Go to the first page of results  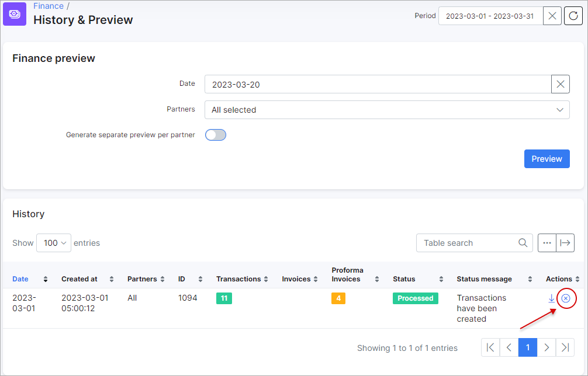[490, 347]
